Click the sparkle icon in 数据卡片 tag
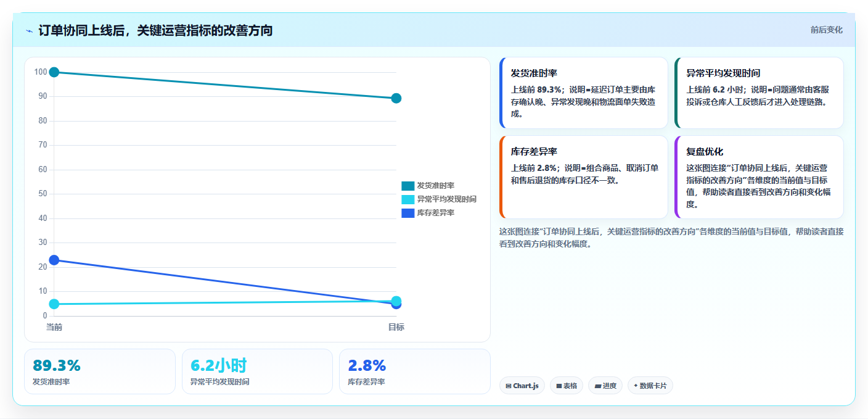The width and height of the screenshot is (868, 419). click(x=636, y=386)
